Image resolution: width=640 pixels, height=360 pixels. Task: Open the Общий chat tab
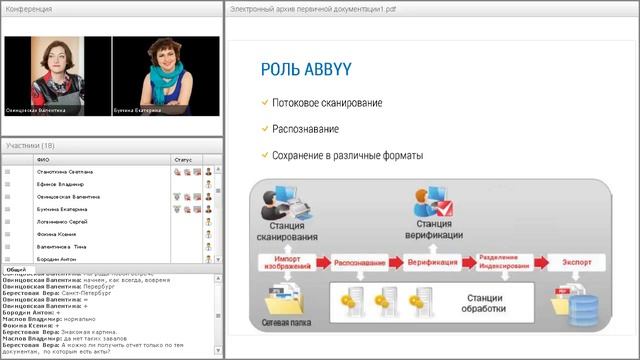17,270
